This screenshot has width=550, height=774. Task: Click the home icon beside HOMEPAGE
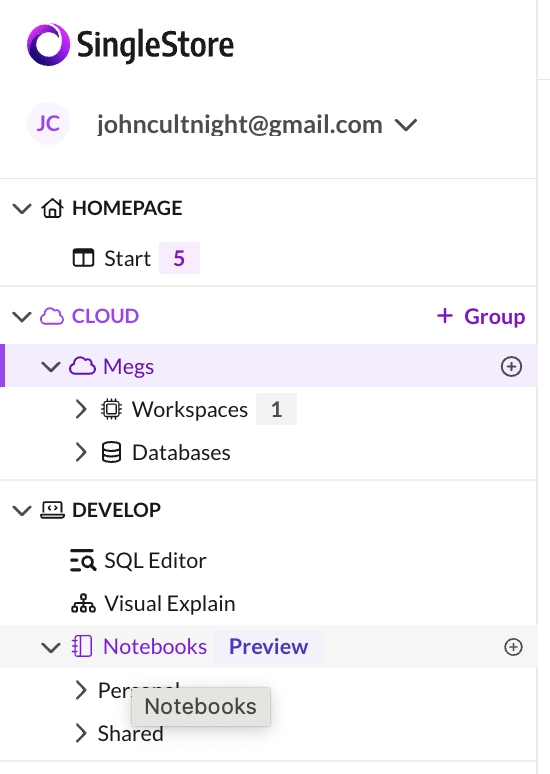click(52, 208)
